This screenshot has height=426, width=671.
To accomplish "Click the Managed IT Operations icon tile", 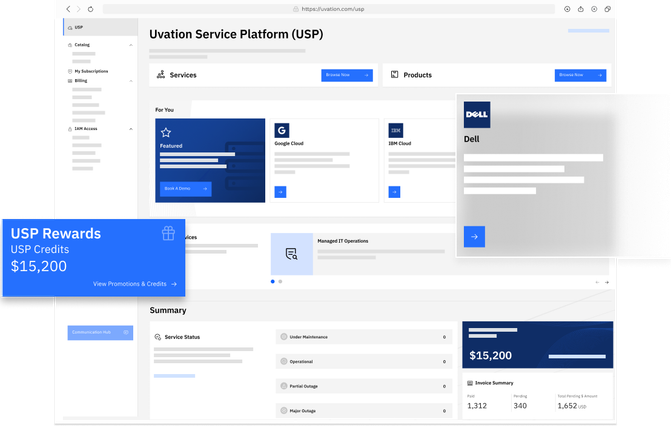I will pyautogui.click(x=291, y=254).
